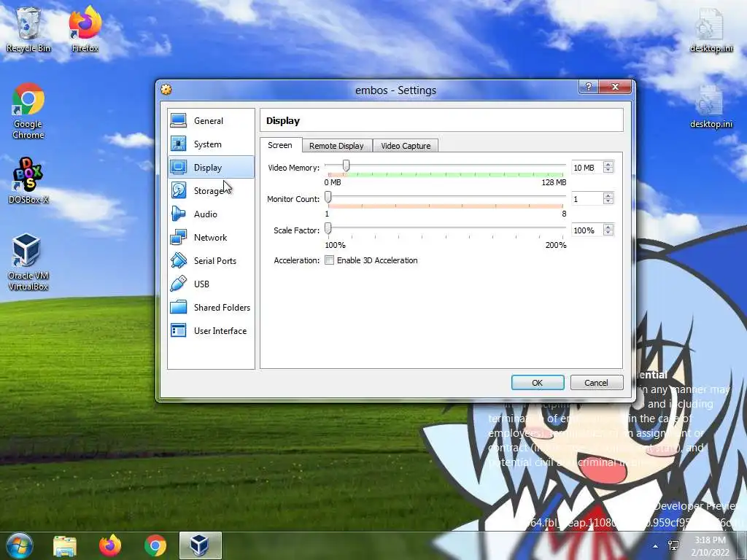Open Google Chrome desktop shortcut
747x560 pixels.
[28, 111]
